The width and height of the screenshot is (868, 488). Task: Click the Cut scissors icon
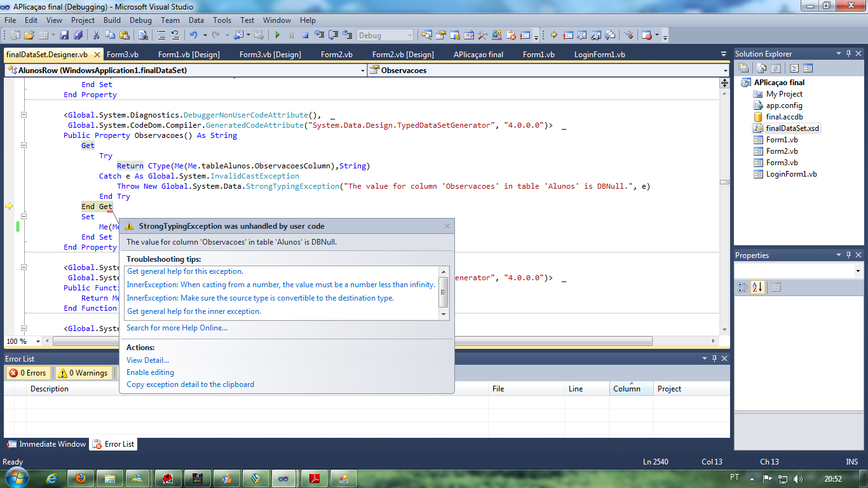(96, 36)
